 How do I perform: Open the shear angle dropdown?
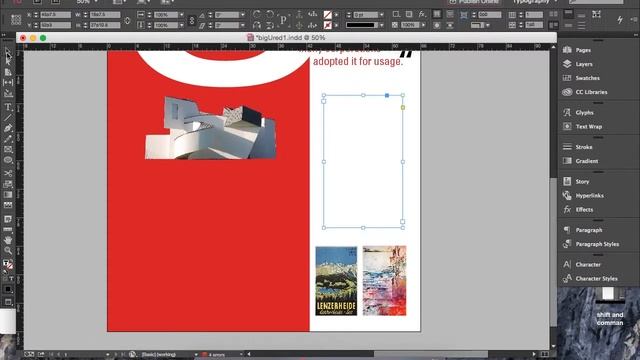point(242,25)
